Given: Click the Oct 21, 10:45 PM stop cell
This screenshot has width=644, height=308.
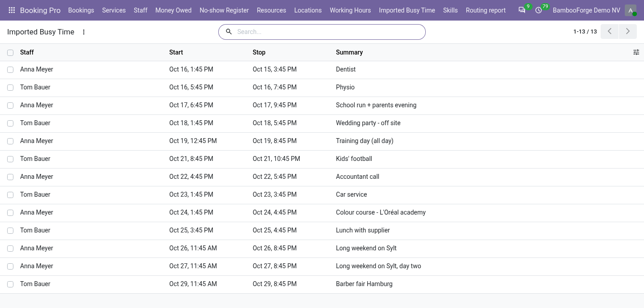Looking at the screenshot, I should 276,159.
